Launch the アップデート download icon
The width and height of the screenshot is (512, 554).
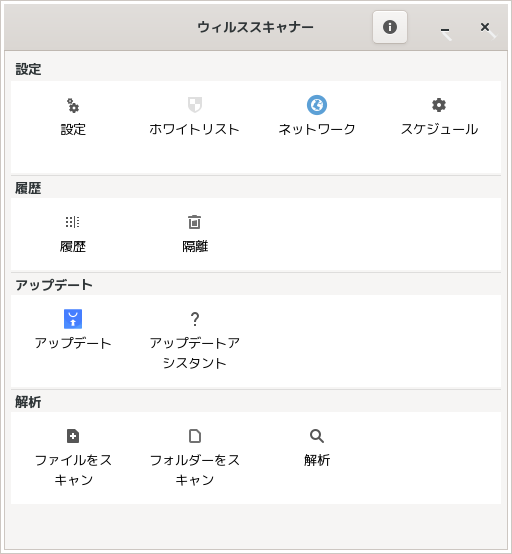73,319
